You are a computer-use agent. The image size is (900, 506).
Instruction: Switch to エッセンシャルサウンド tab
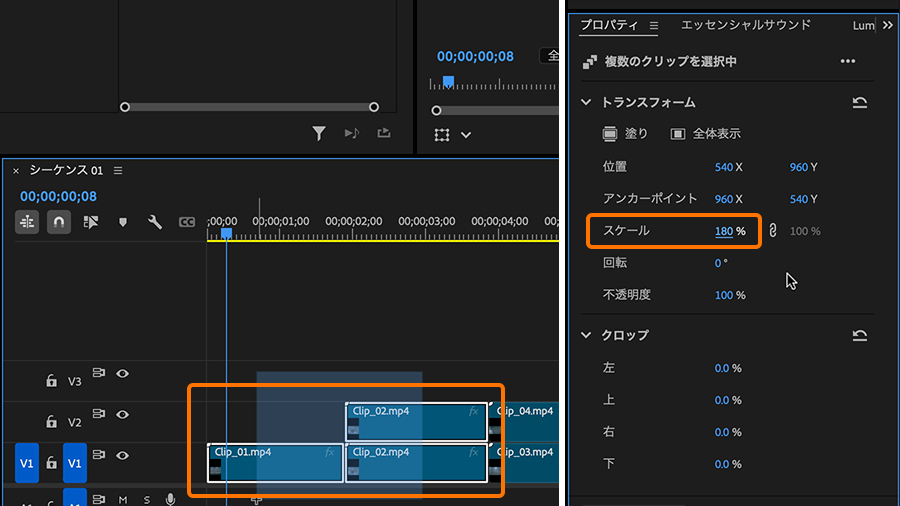pos(746,25)
